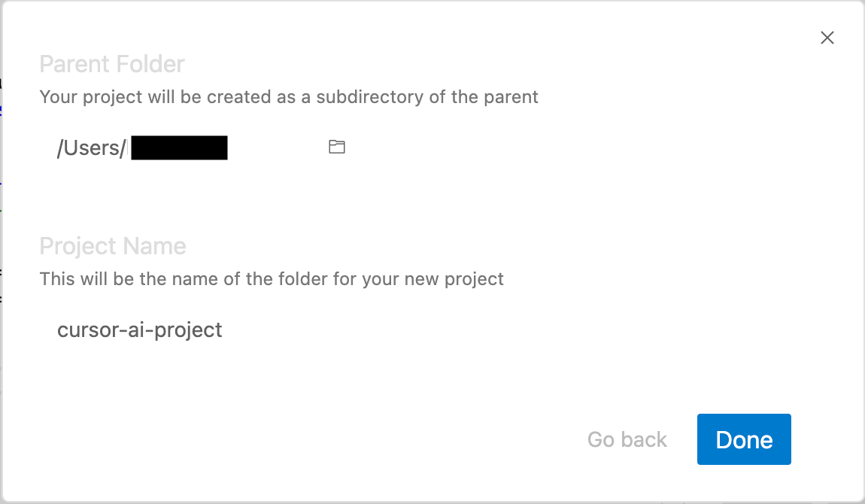Click the new project folder name description

point(272,279)
